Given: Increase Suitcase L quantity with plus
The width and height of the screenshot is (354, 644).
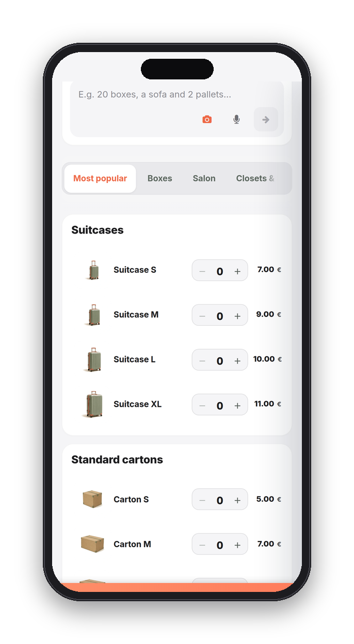Looking at the screenshot, I should [x=237, y=361].
